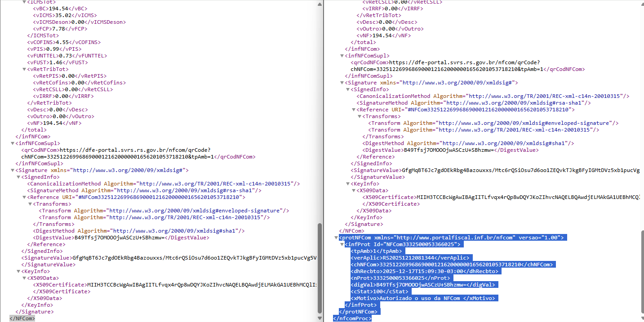This screenshot has height=322, width=644.
Task: Click left pane scrollbar down arrow
Action: coord(320,318)
